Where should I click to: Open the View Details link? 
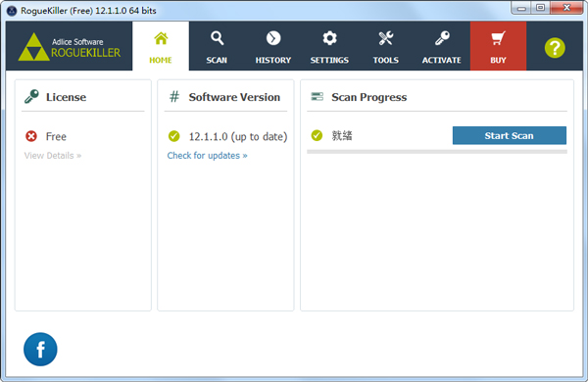click(x=53, y=156)
